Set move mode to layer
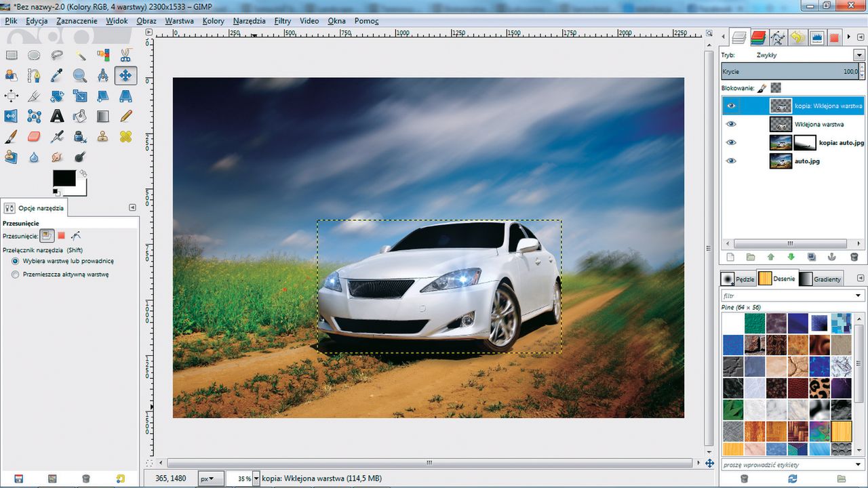Image resolution: width=868 pixels, height=488 pixels. 47,236
